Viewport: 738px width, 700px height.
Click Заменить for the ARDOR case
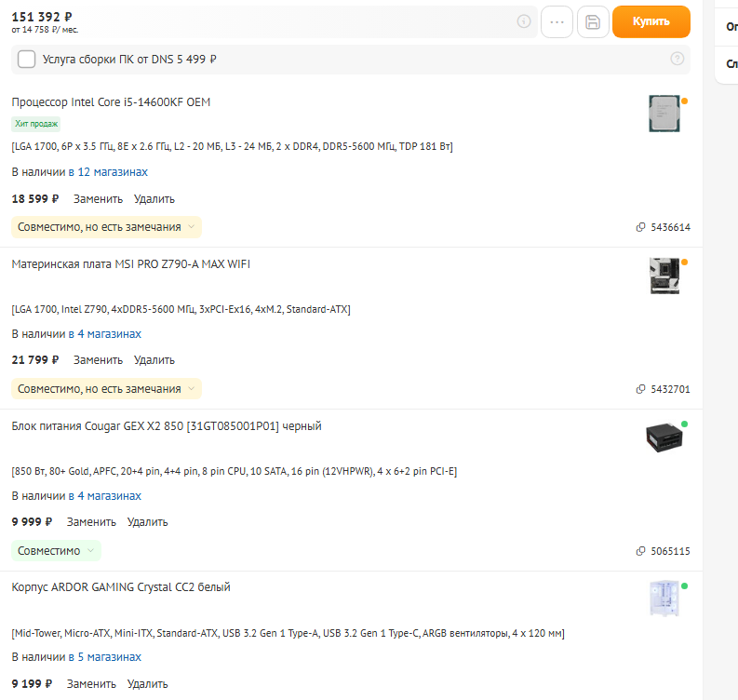tap(91, 684)
